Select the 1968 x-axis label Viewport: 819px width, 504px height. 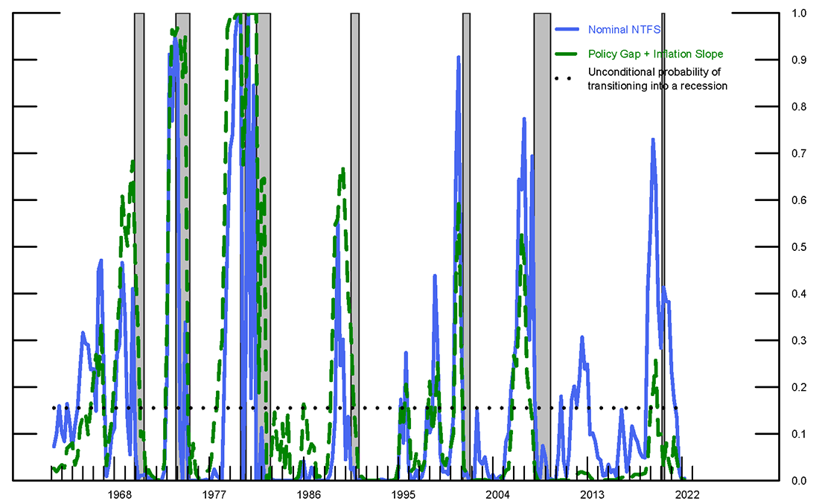coord(119,494)
